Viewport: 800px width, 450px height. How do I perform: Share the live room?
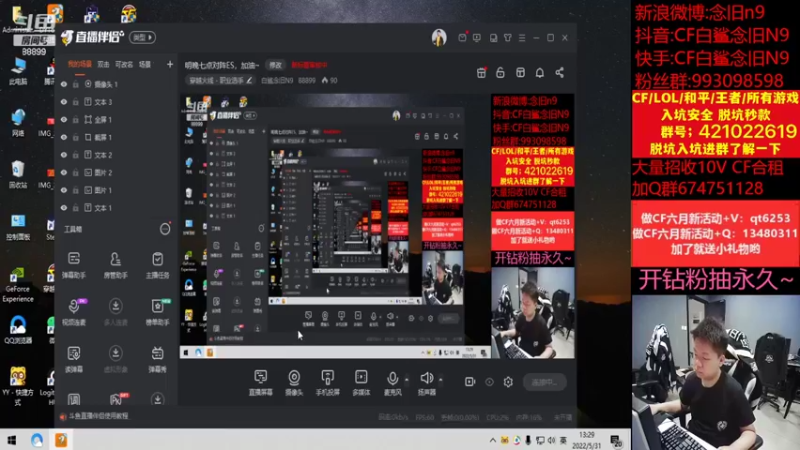point(560,73)
